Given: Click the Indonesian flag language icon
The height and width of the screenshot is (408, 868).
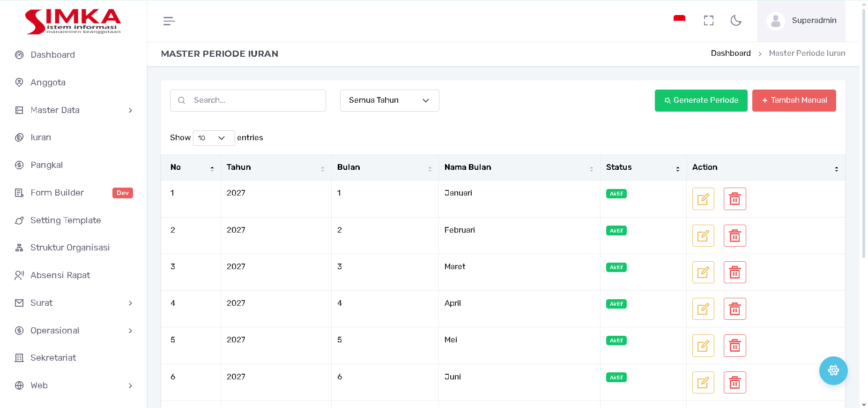Looking at the screenshot, I should (679, 19).
